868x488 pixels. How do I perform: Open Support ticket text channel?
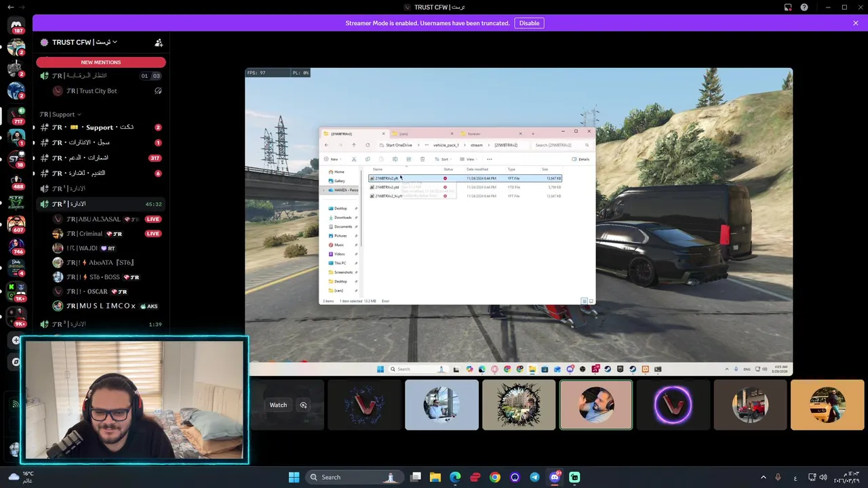point(101,127)
